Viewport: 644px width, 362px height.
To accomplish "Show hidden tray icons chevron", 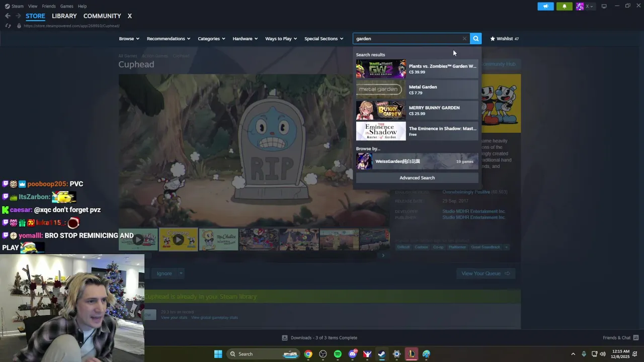I will pos(573,354).
